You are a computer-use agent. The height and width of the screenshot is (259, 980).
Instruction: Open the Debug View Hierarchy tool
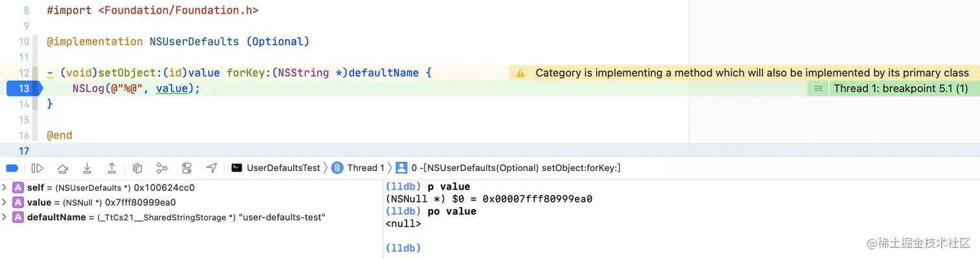(x=137, y=168)
